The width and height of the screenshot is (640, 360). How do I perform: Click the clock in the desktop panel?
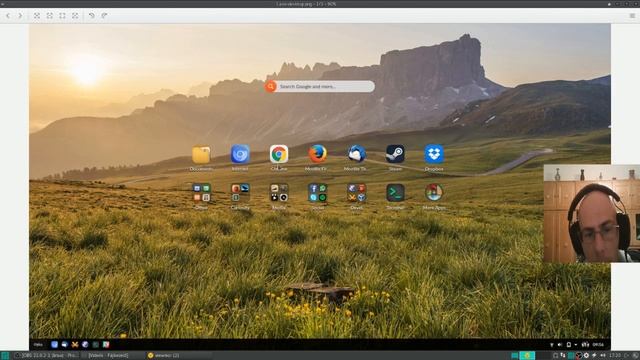tap(598, 344)
